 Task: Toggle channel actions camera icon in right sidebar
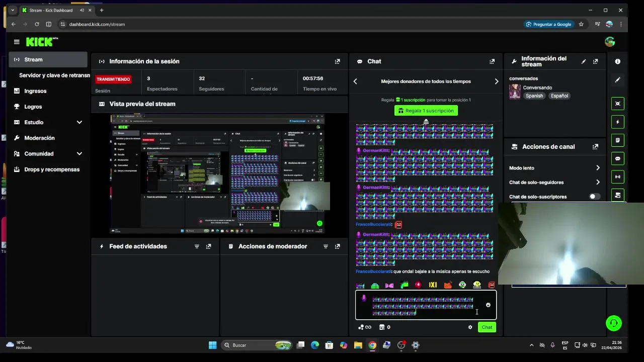coord(617,195)
